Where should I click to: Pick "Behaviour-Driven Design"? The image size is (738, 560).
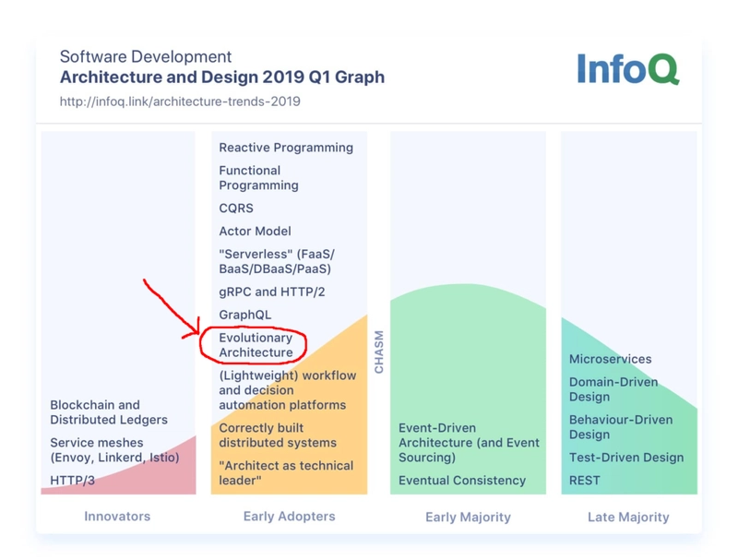point(621,427)
